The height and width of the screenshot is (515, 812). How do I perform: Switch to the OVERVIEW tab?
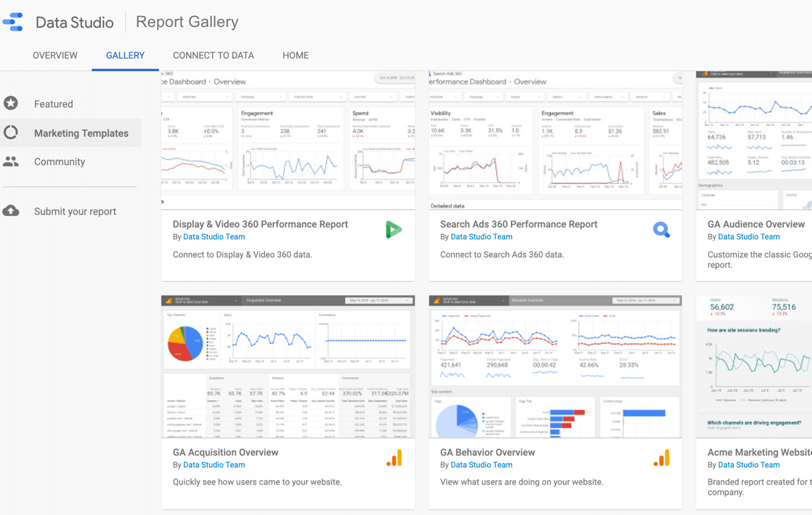point(55,55)
